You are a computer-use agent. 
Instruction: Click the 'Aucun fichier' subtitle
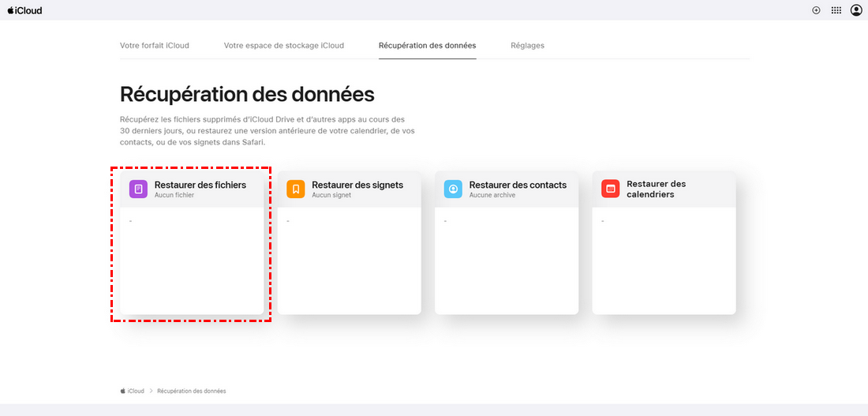[174, 196]
